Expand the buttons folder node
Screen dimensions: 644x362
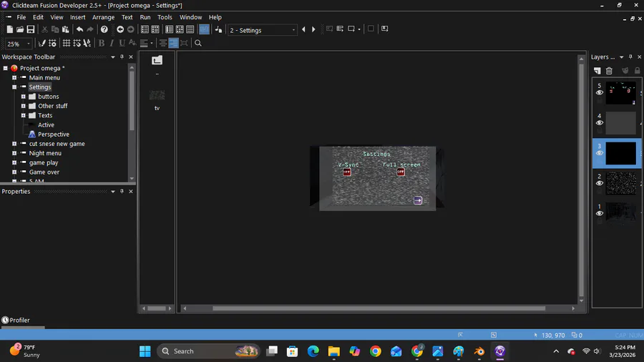tap(24, 97)
